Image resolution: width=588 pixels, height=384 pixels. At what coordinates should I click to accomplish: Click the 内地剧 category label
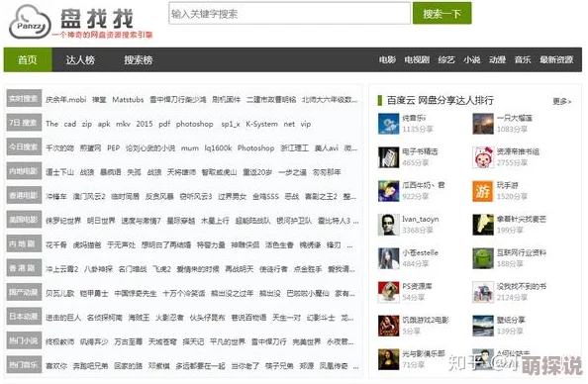coord(24,244)
